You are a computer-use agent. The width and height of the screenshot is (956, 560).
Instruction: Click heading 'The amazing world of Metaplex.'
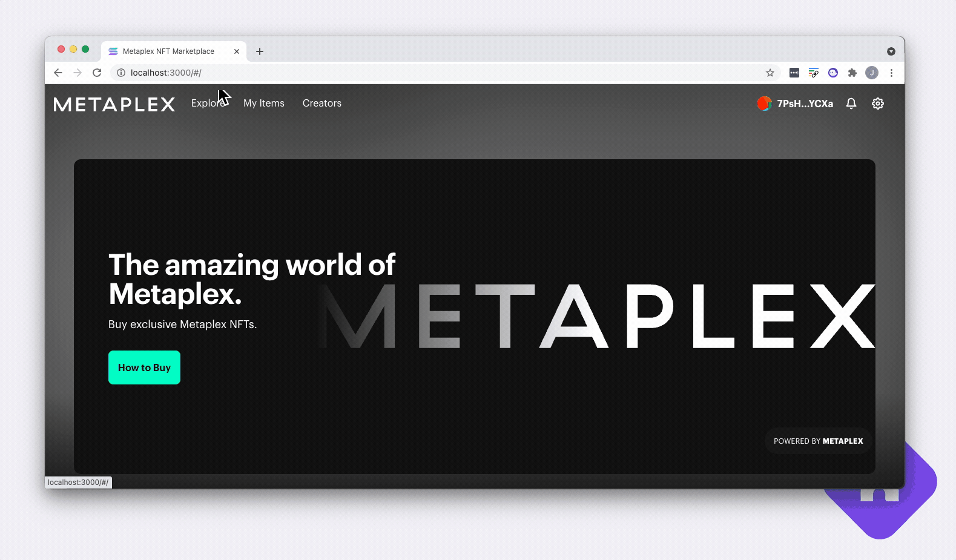(251, 279)
